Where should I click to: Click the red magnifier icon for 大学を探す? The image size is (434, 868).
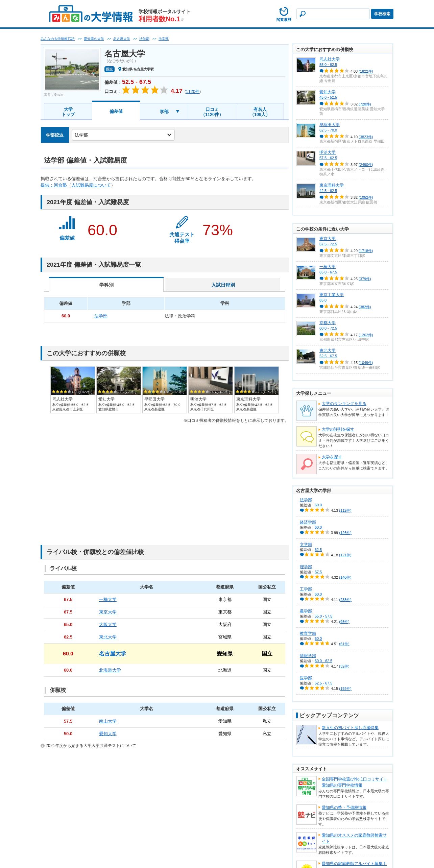[306, 464]
